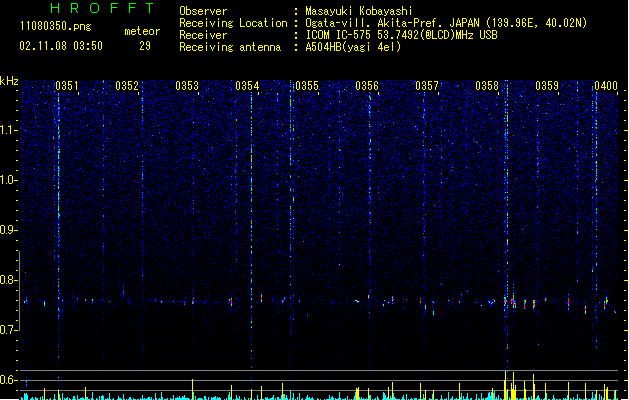
Task: Click antenna text A504HB(yagi 4el)
Action: coord(353,47)
